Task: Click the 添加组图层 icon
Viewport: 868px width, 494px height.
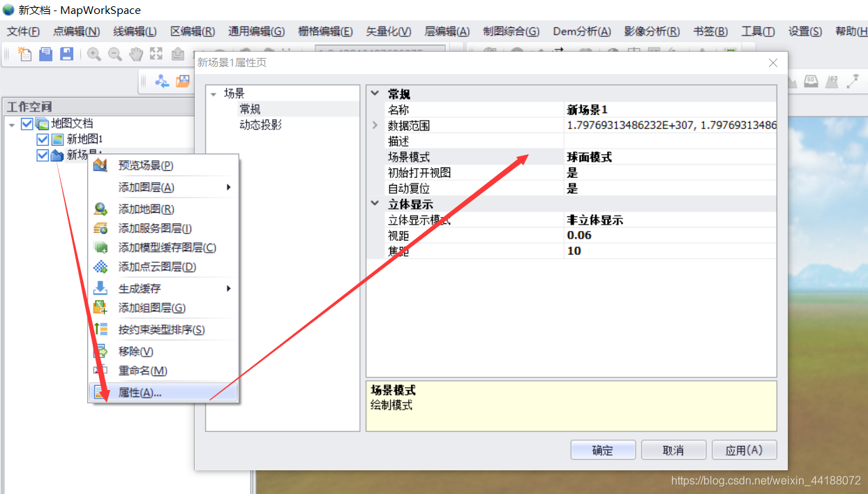Action: (100, 308)
